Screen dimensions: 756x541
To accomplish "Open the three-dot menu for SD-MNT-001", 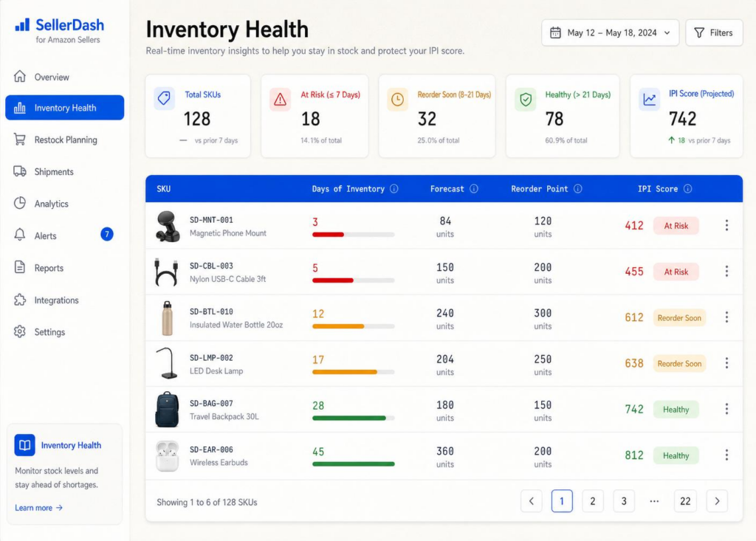I will click(726, 225).
